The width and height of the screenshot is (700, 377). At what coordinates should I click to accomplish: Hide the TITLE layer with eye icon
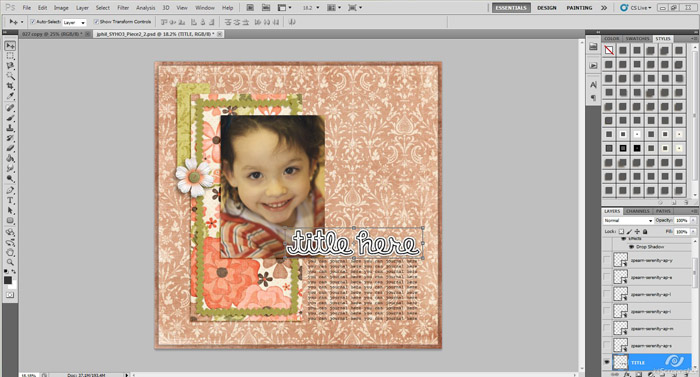click(607, 362)
